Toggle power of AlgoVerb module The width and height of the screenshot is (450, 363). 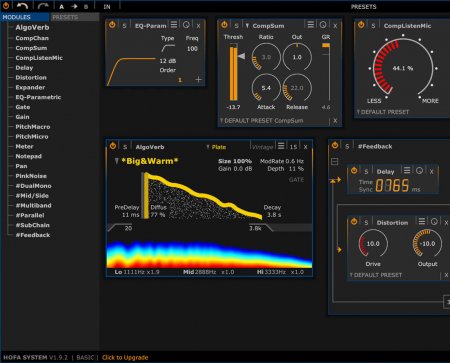coord(113,146)
